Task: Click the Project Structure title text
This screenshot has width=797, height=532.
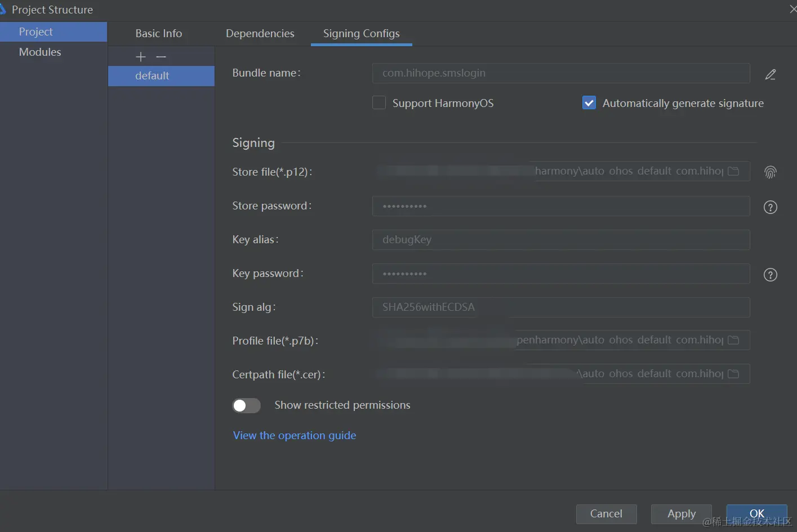Action: (52, 10)
